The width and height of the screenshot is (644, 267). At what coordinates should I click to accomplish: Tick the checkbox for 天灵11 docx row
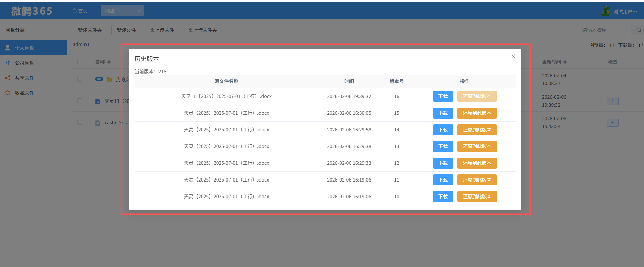pos(80,101)
